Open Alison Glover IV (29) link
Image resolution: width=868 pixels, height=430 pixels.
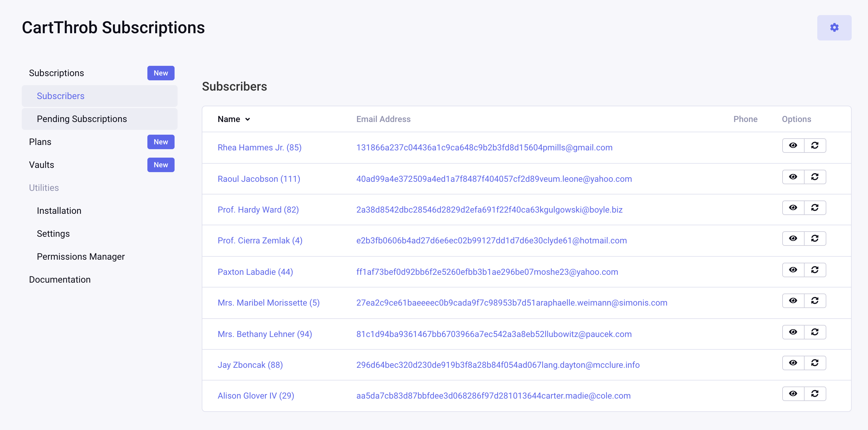[x=256, y=396]
